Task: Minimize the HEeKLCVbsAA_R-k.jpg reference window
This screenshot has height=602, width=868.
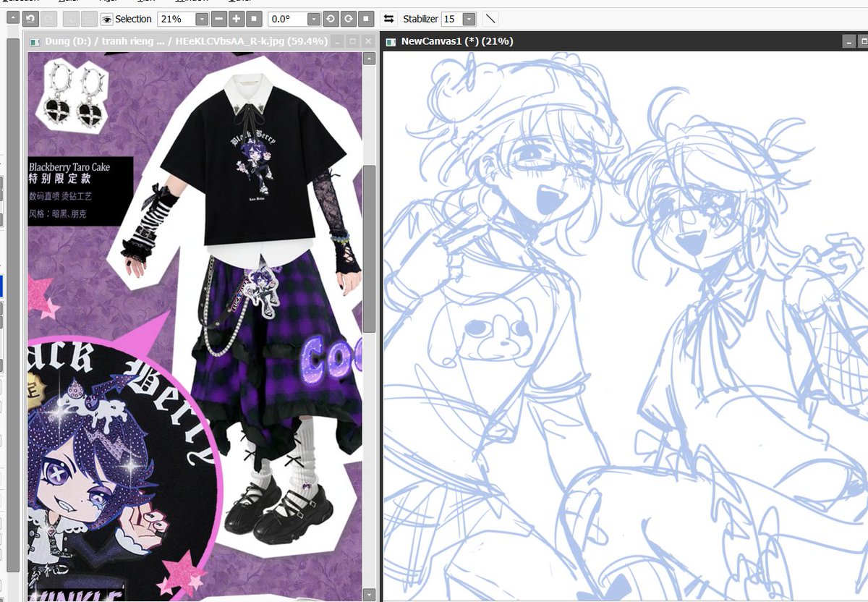Action: pyautogui.click(x=338, y=42)
